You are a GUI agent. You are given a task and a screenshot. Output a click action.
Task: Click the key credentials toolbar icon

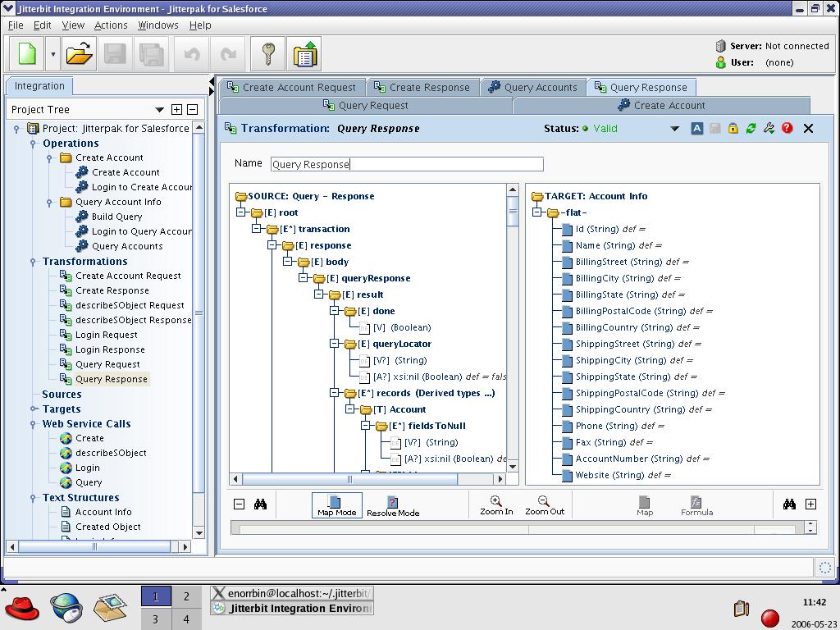tap(267, 55)
